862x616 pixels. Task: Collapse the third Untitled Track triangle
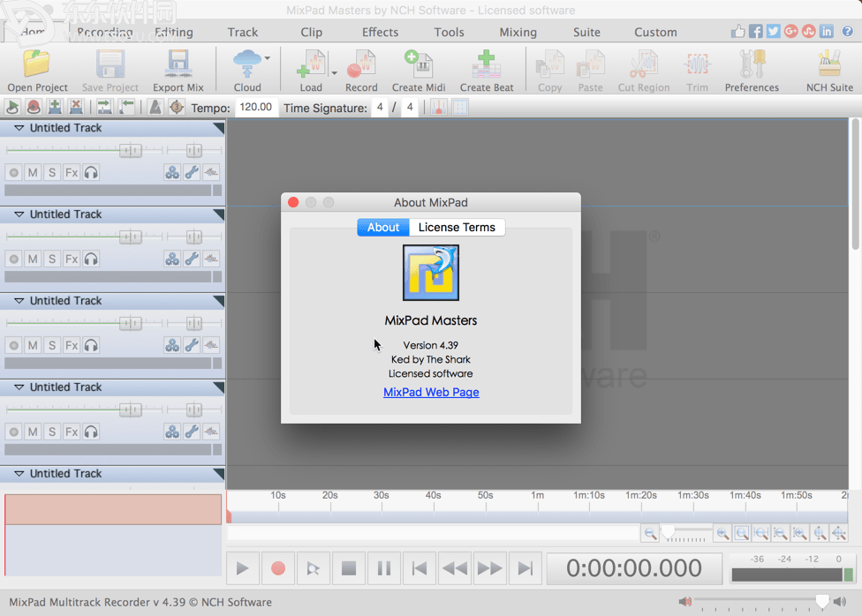[x=19, y=301]
